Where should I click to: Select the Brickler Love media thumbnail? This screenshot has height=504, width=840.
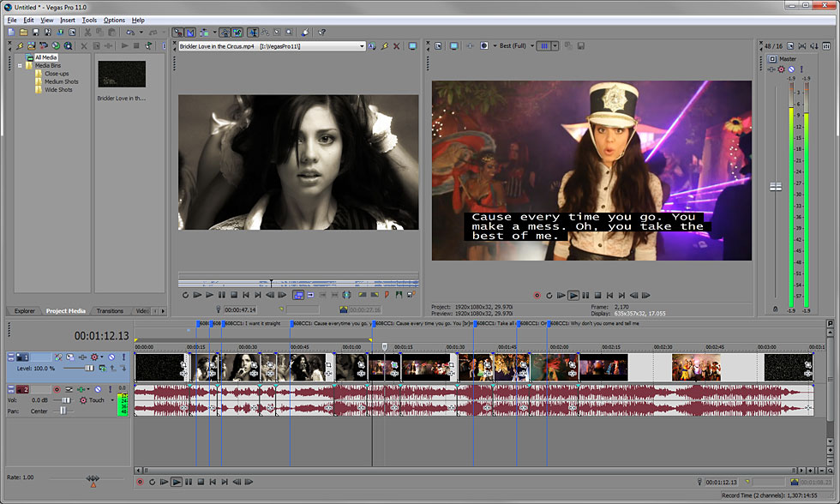pyautogui.click(x=122, y=74)
